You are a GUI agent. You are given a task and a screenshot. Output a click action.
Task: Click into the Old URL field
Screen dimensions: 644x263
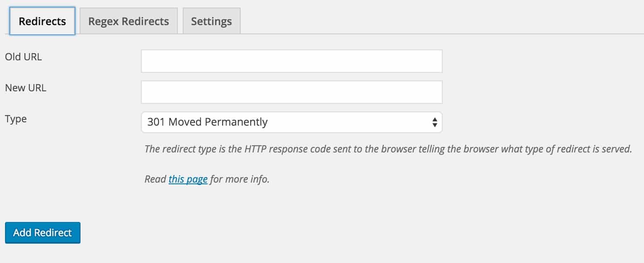[x=291, y=61]
